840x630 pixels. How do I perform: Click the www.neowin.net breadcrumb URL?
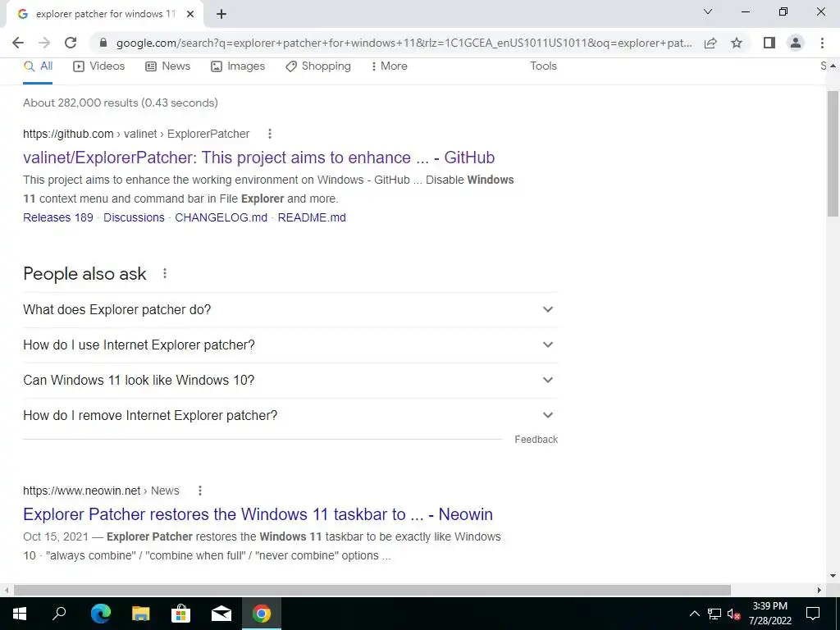[101, 491]
